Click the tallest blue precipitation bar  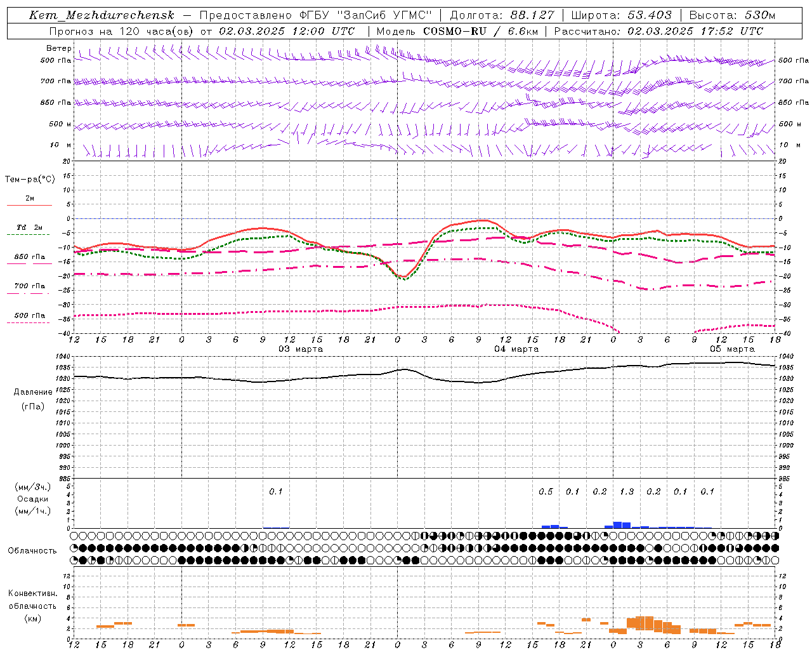(x=618, y=525)
